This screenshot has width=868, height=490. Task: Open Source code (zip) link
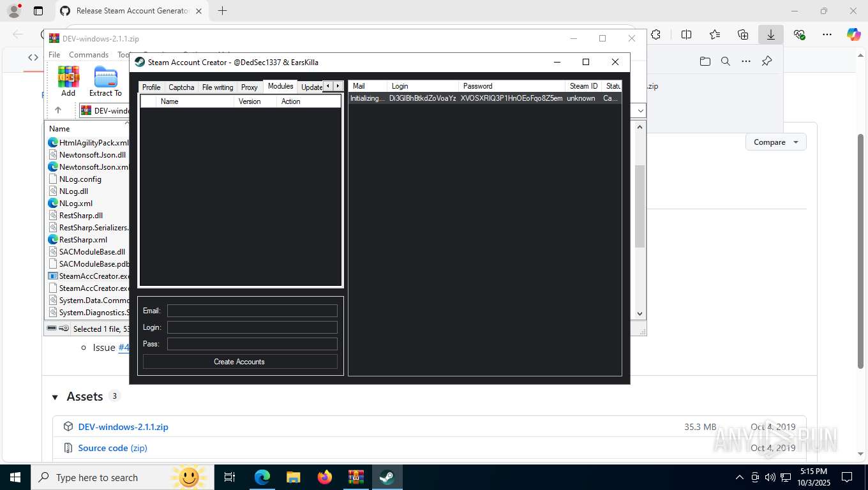point(112,448)
